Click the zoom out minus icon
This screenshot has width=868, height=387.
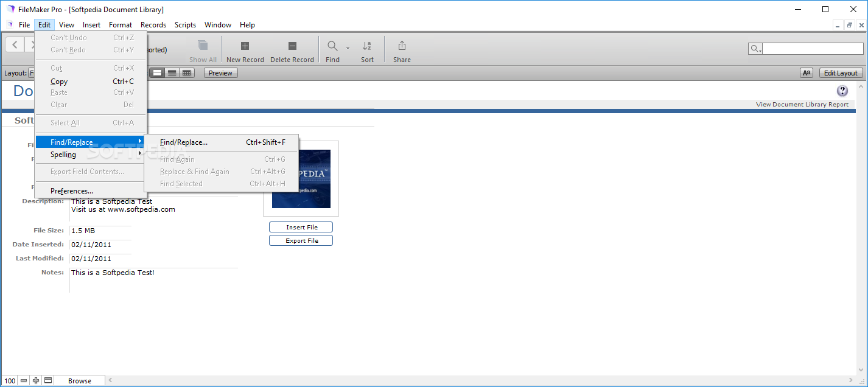[x=24, y=380]
